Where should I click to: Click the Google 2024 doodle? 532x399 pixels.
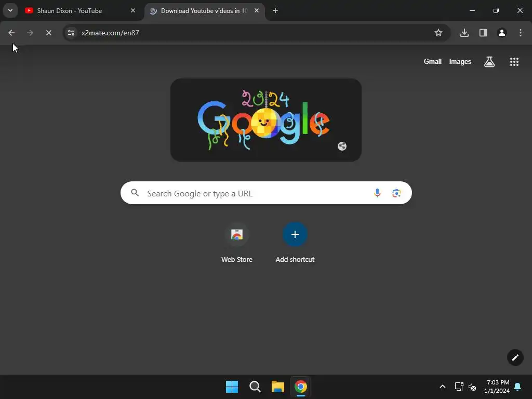coord(265,120)
